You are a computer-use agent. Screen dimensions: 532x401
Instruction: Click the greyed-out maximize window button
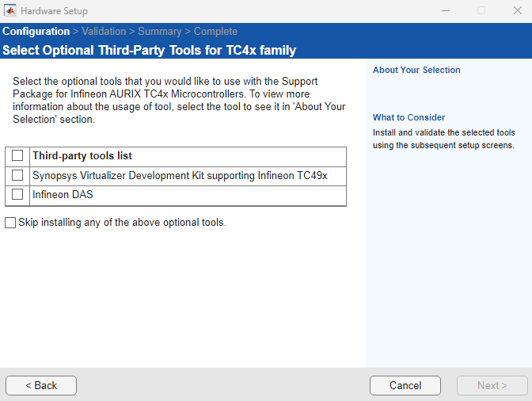(x=481, y=11)
